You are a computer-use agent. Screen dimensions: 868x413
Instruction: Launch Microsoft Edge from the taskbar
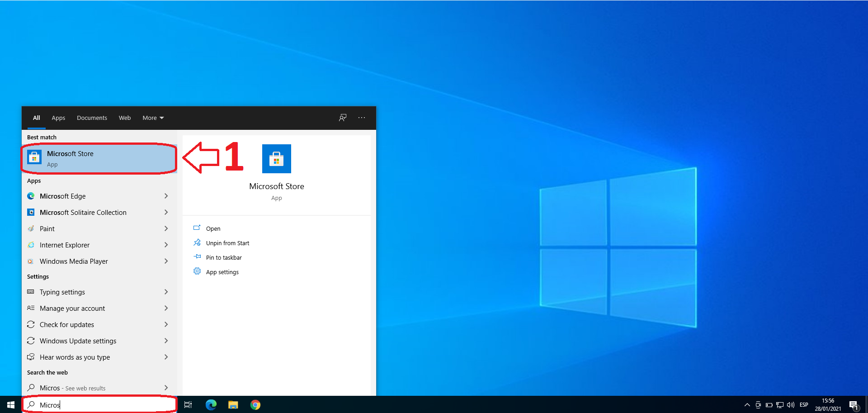pyautogui.click(x=211, y=405)
